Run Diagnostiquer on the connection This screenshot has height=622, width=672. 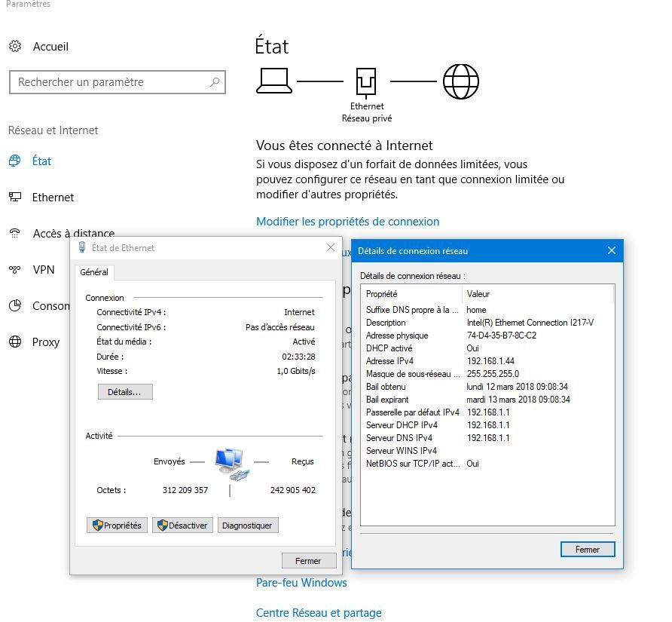248,525
